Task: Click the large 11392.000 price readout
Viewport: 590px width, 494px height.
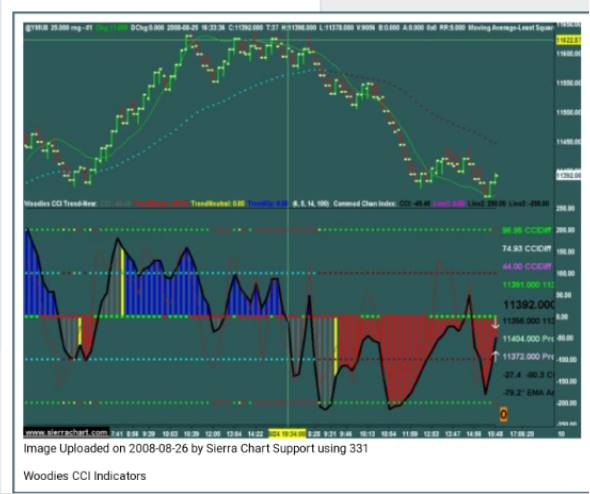Action: (529, 304)
